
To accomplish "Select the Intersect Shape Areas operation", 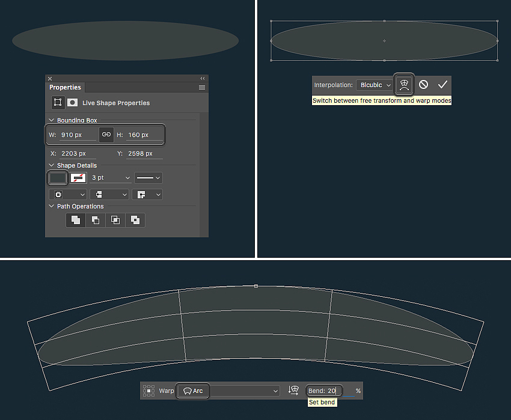I will pyautogui.click(x=115, y=220).
